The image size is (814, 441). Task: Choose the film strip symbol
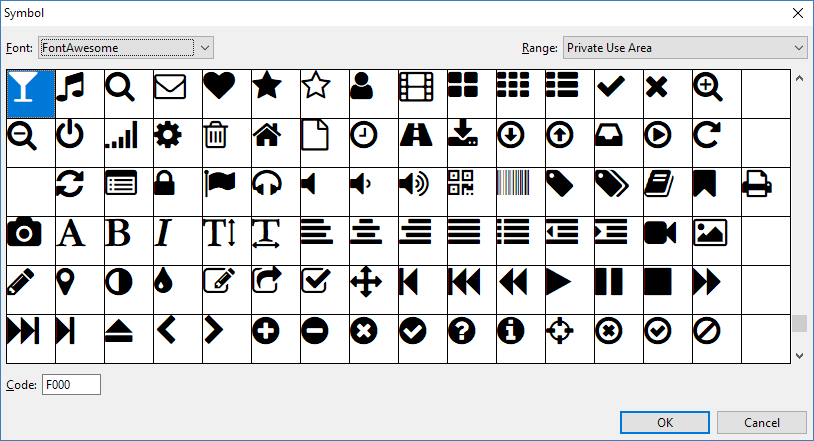coord(423,93)
